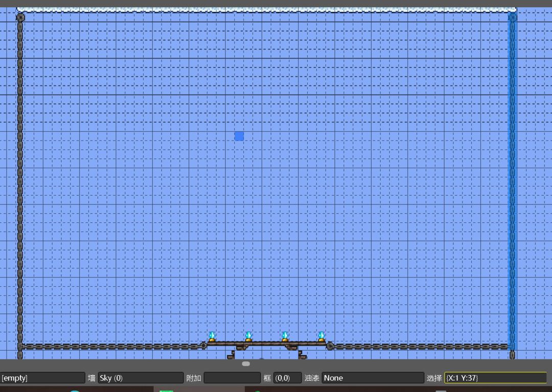Click chain ring joining platform's left end
Image resolution: width=552 pixels, height=392 pixels.
(x=203, y=346)
